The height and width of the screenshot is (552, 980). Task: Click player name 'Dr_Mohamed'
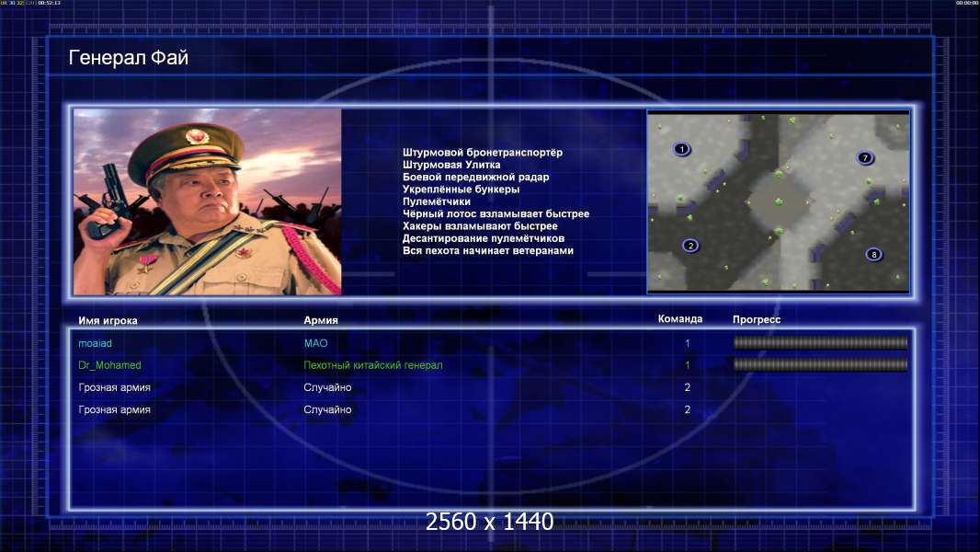(109, 365)
